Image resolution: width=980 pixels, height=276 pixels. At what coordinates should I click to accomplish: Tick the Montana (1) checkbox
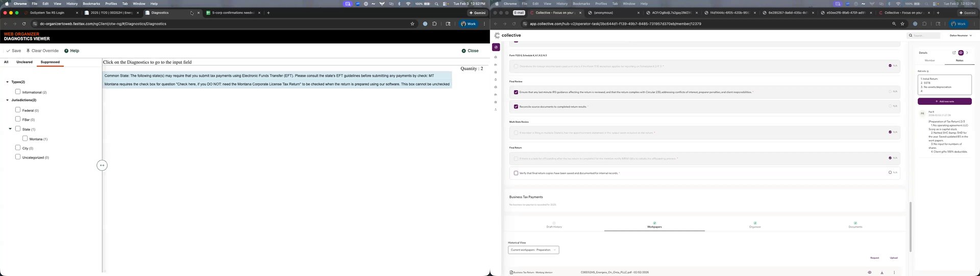coord(25,139)
